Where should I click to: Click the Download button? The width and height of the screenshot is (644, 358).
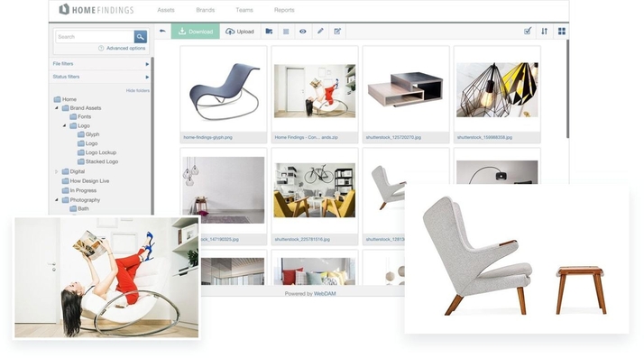(x=196, y=32)
